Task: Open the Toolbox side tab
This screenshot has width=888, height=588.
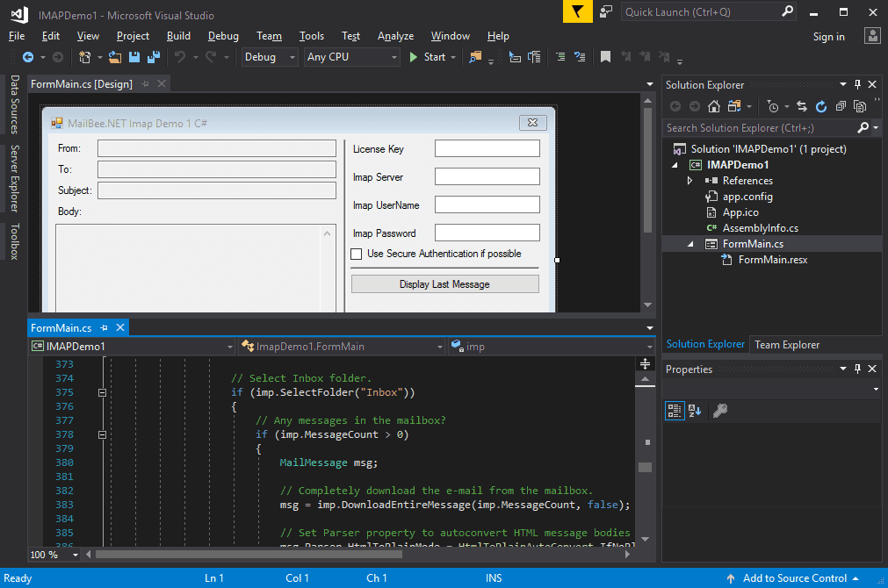Action: tap(15, 241)
